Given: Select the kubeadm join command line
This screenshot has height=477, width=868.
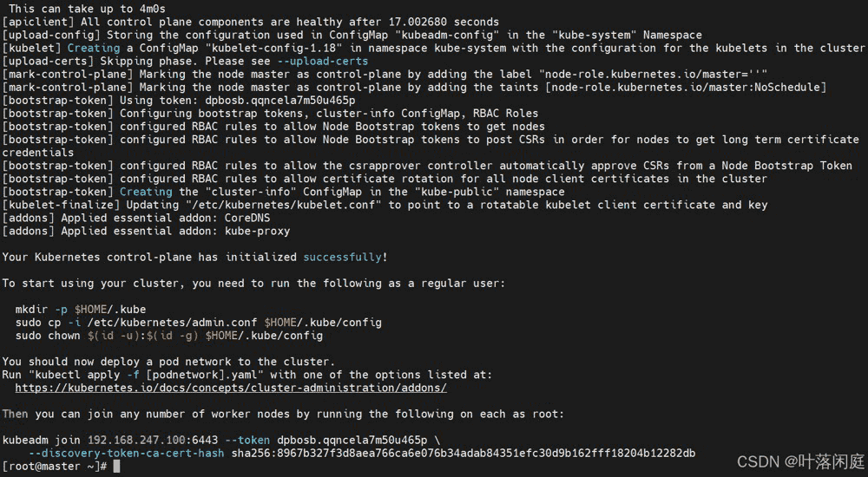Looking at the screenshot, I should click(221, 440).
